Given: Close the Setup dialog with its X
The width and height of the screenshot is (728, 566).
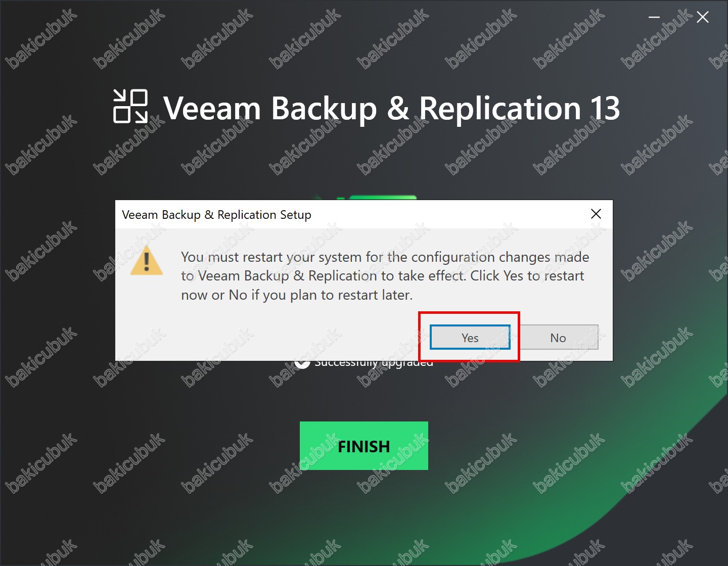Looking at the screenshot, I should click(596, 214).
